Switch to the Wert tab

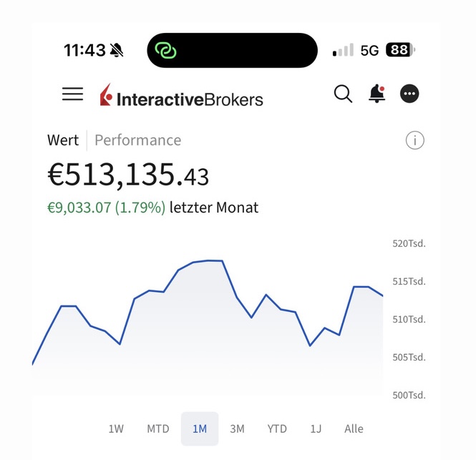pos(63,140)
